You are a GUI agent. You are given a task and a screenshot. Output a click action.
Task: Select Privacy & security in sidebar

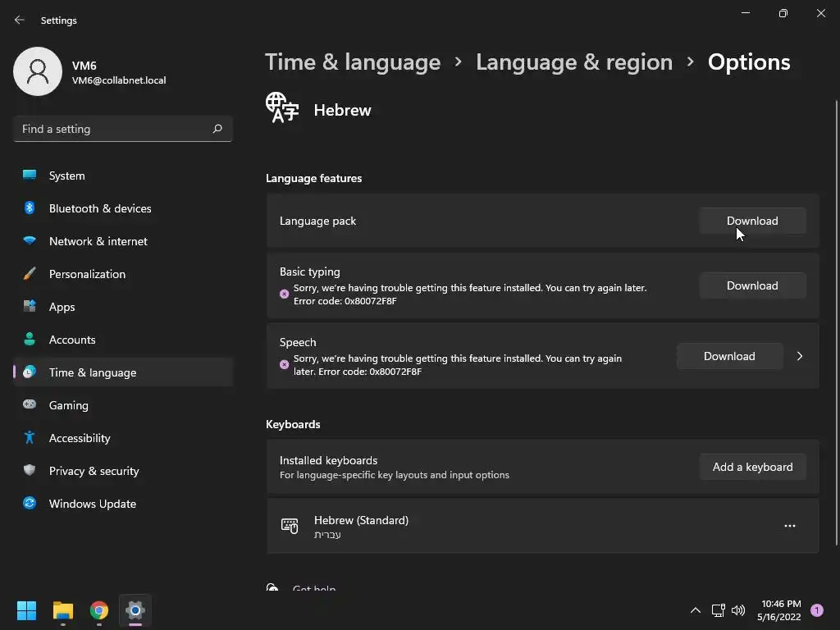pos(94,471)
